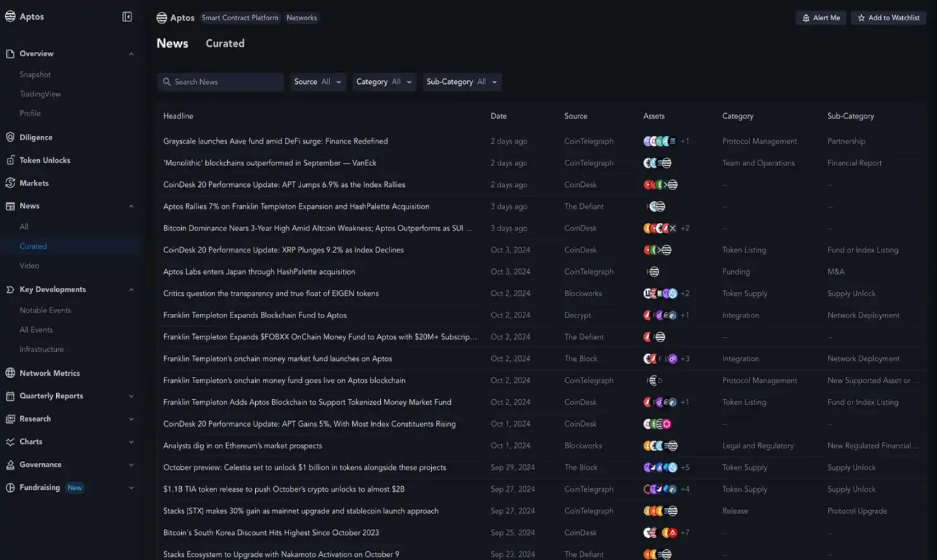Expand the Fundraising section chevron
The width and height of the screenshot is (937, 560).
pyautogui.click(x=131, y=488)
